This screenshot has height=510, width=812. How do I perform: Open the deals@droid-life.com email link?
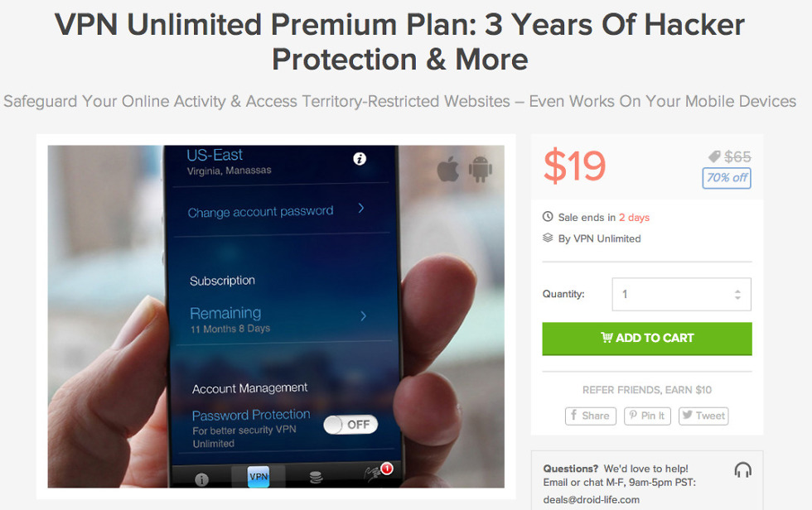click(591, 500)
